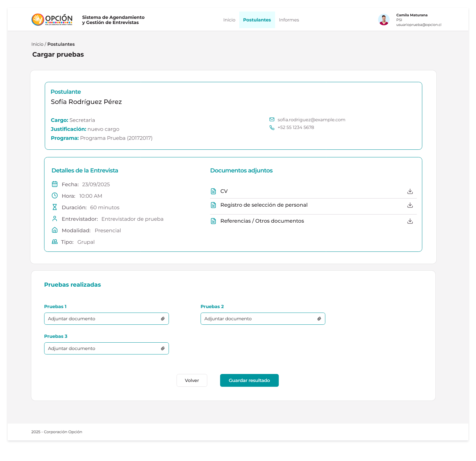Screen dimensions: 476x461
Task: Click the email envelope icon
Action: [272, 120]
